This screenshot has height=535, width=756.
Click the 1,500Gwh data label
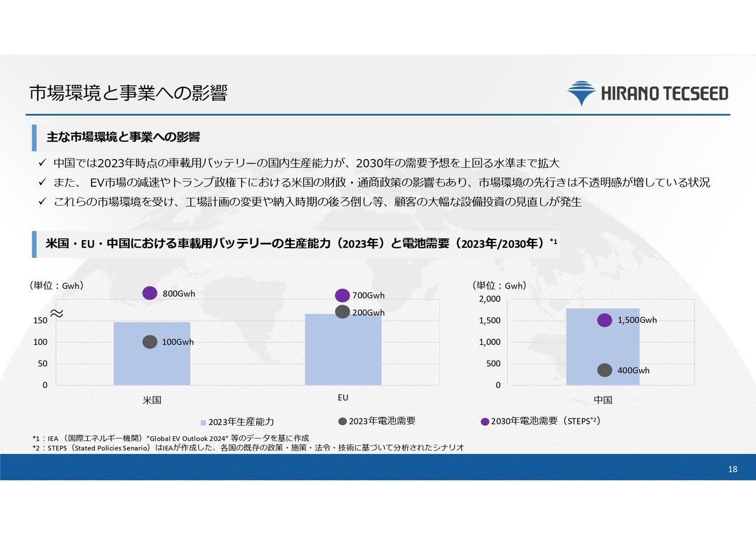[x=637, y=320]
